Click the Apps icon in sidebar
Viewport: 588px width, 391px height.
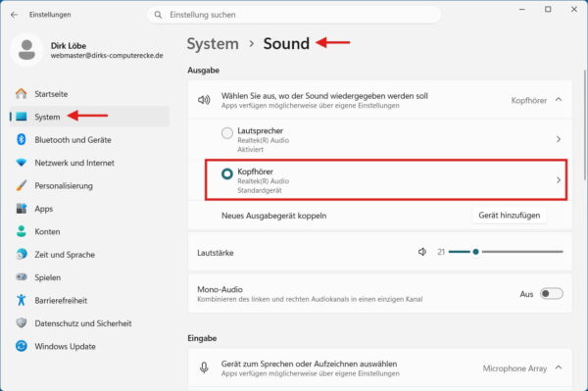[x=22, y=209]
